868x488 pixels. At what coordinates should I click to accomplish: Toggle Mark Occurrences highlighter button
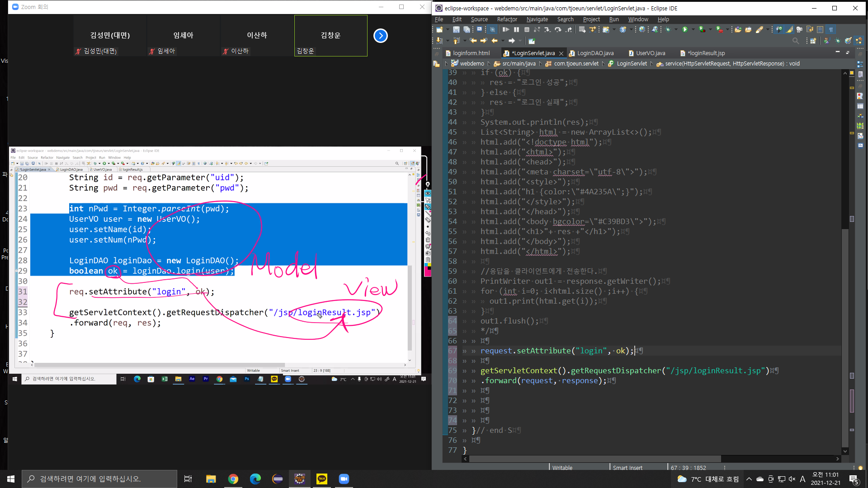pyautogui.click(x=789, y=29)
